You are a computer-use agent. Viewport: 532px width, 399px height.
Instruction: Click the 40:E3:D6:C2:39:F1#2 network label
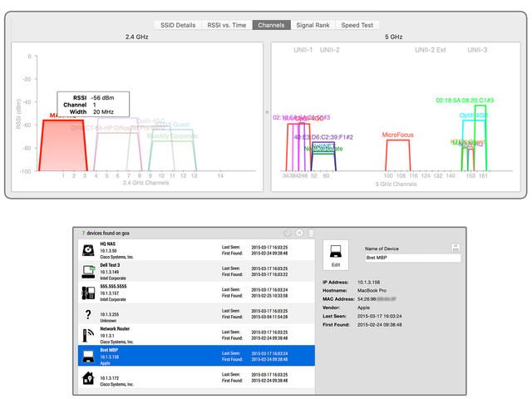(323, 137)
